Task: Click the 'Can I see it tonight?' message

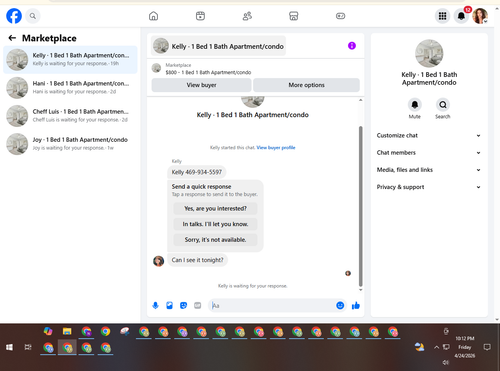Action: click(198, 260)
